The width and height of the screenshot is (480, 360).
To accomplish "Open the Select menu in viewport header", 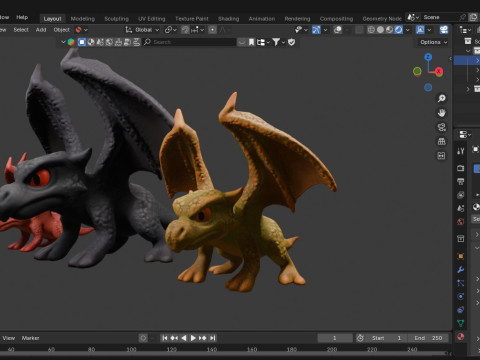I will (21, 30).
